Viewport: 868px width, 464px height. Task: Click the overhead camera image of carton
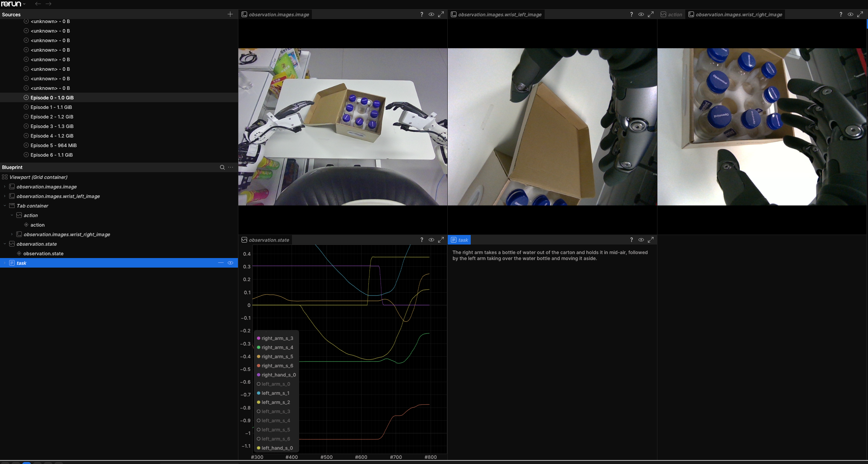tap(343, 127)
